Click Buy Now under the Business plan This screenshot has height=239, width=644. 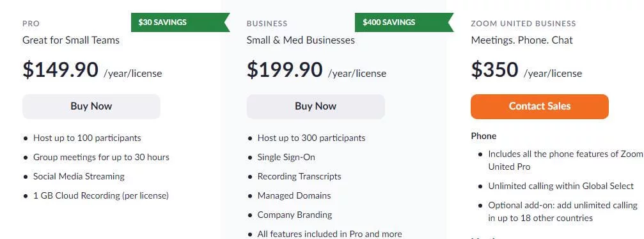click(315, 106)
